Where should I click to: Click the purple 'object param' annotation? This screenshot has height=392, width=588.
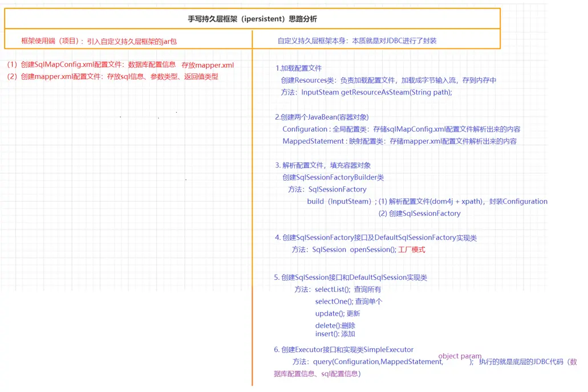coord(460,356)
